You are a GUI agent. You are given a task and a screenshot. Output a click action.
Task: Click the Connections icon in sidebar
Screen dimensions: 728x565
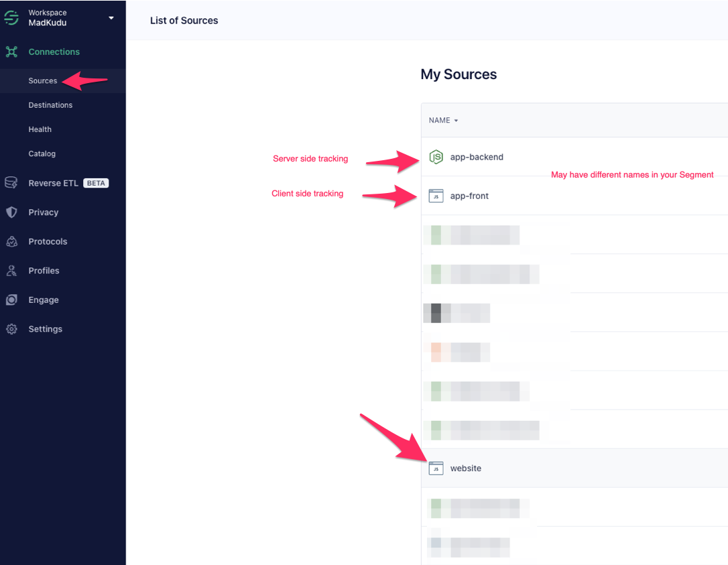tap(11, 52)
